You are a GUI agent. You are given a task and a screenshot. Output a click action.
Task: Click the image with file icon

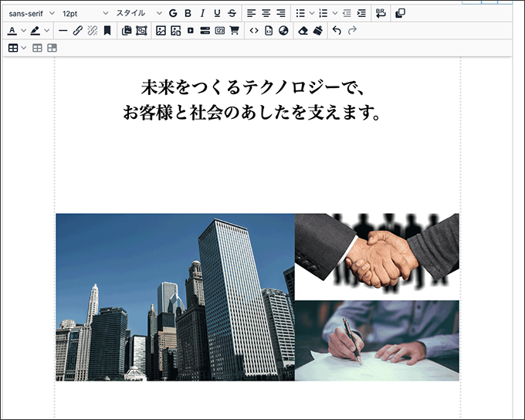pos(176,31)
